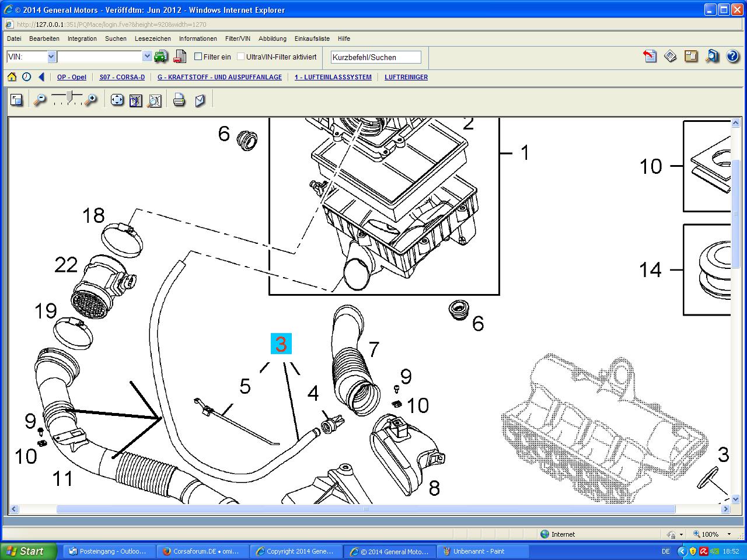Print the diagram using the printer icon

(x=179, y=100)
